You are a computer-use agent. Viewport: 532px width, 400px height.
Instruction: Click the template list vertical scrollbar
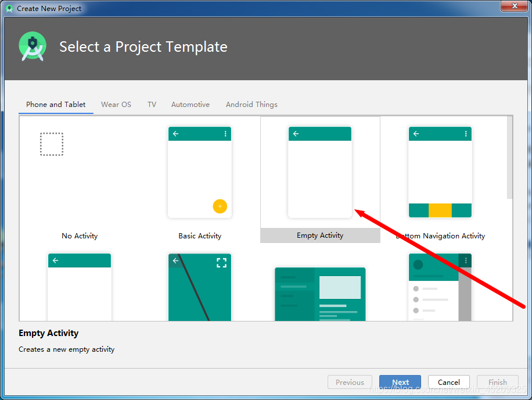coord(509,157)
